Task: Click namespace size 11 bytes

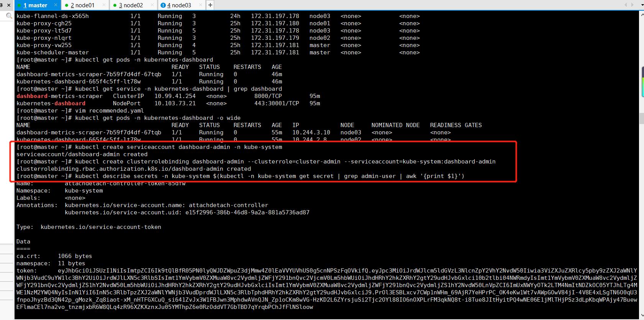Action: coord(72,263)
